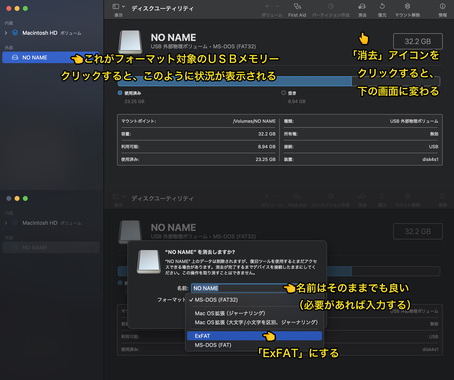Click the 消去 (Erase) toolbar icon in the upper window

pyautogui.click(x=362, y=6)
